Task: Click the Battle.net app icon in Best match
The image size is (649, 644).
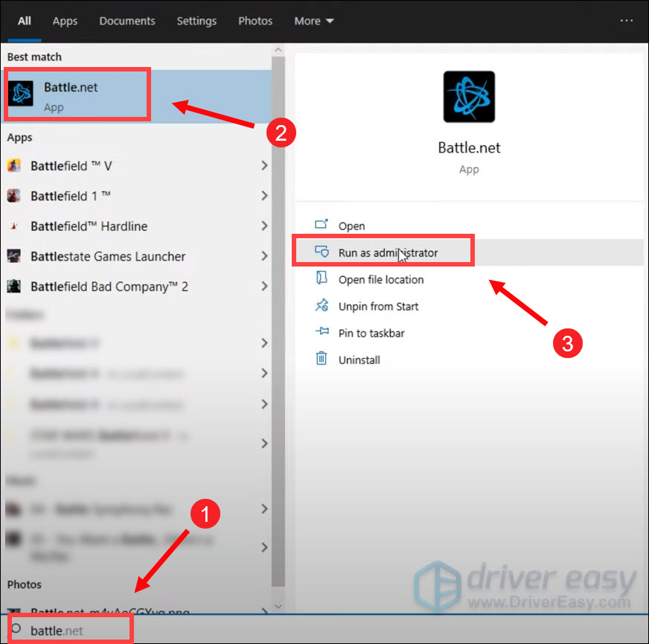Action: tap(21, 95)
